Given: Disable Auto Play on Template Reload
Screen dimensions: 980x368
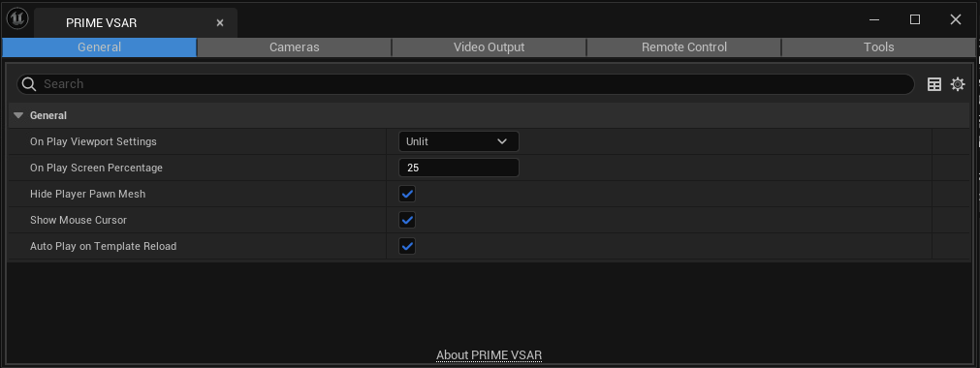Looking at the screenshot, I should click(407, 247).
